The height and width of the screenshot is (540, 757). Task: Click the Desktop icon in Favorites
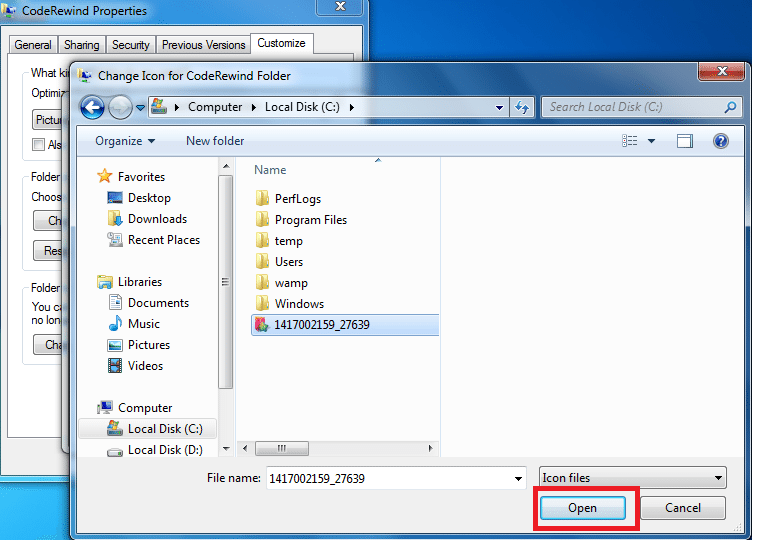[x=114, y=198]
